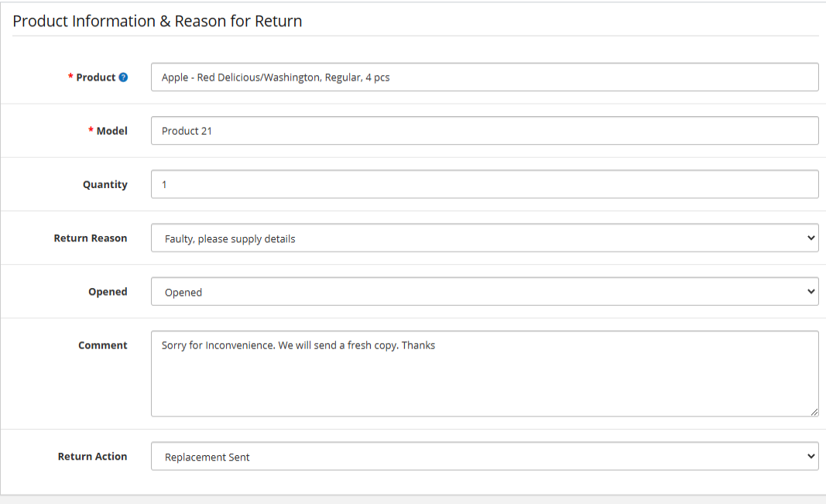Click the Return Action label
The height and width of the screenshot is (504, 826).
[x=92, y=457]
